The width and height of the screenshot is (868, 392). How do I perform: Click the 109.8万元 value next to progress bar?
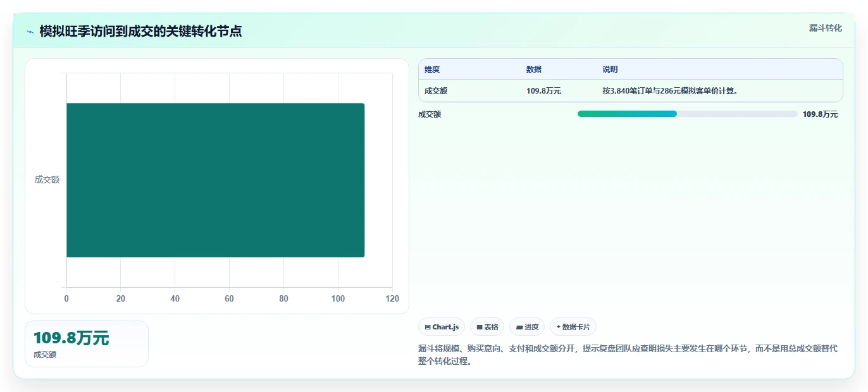[820, 114]
